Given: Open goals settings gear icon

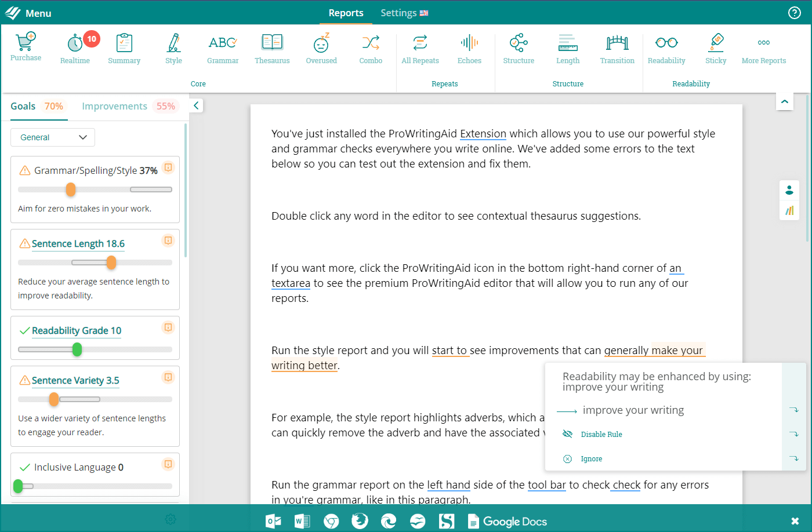Looking at the screenshot, I should pos(170,519).
